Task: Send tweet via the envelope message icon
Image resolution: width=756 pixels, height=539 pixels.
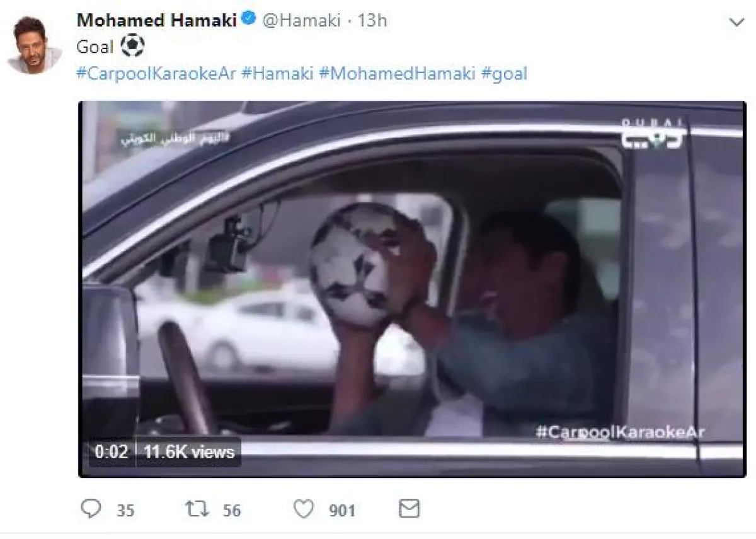Action: coord(409,509)
